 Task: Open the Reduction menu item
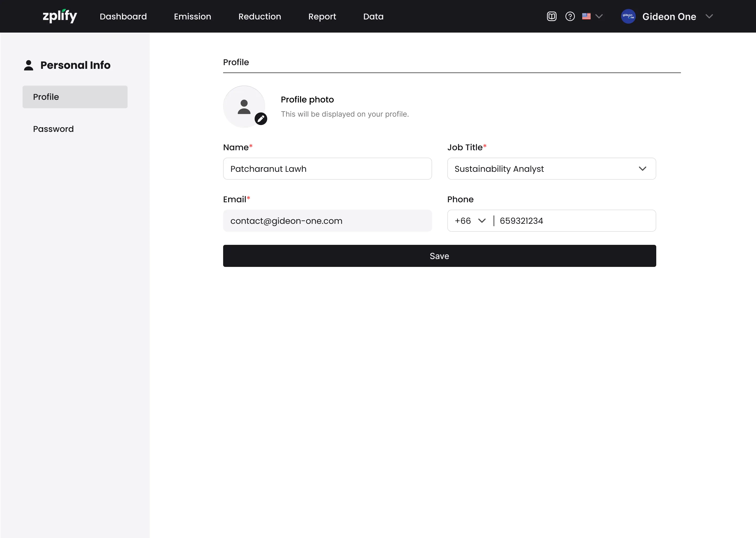click(260, 16)
